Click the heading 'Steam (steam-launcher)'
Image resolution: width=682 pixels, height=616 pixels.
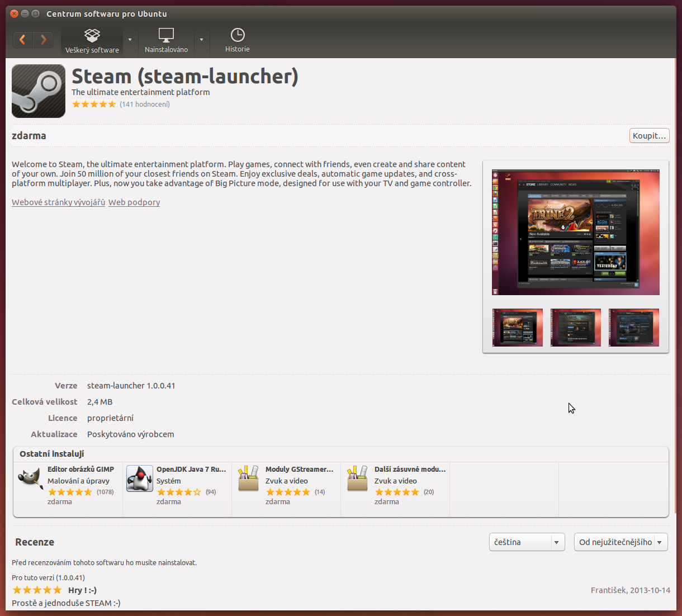point(185,77)
